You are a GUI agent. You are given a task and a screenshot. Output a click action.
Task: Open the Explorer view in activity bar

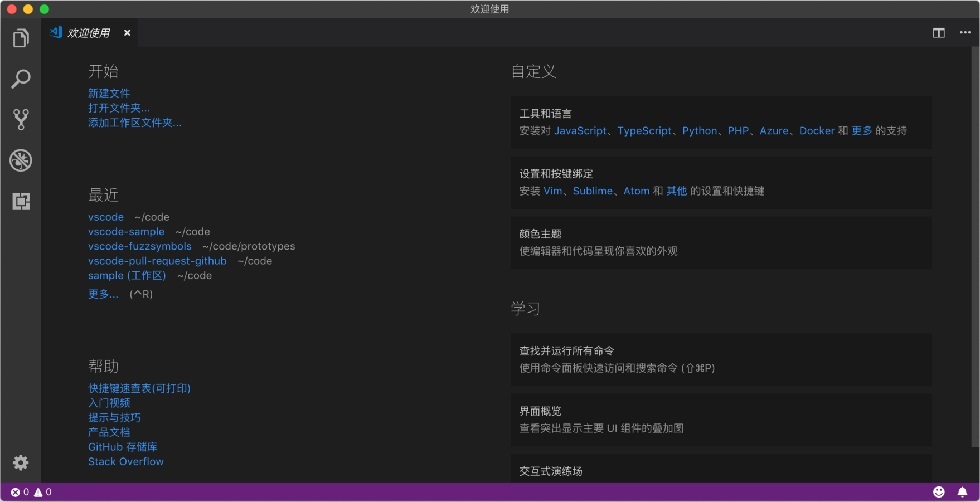pos(21,38)
